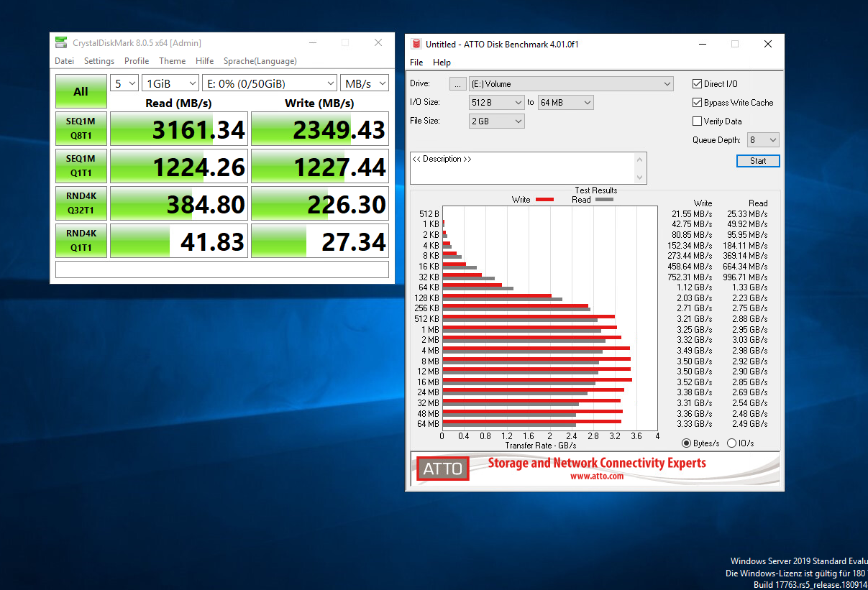Click the Windows Server 2019 Standard watermark text
This screenshot has width=868, height=590.
pyautogui.click(x=799, y=561)
